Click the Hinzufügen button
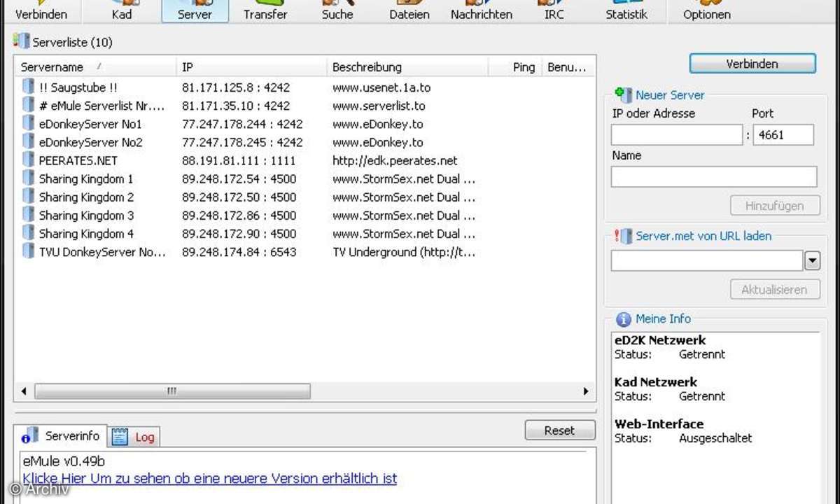Screen dimensions: 840x504 coord(776,206)
